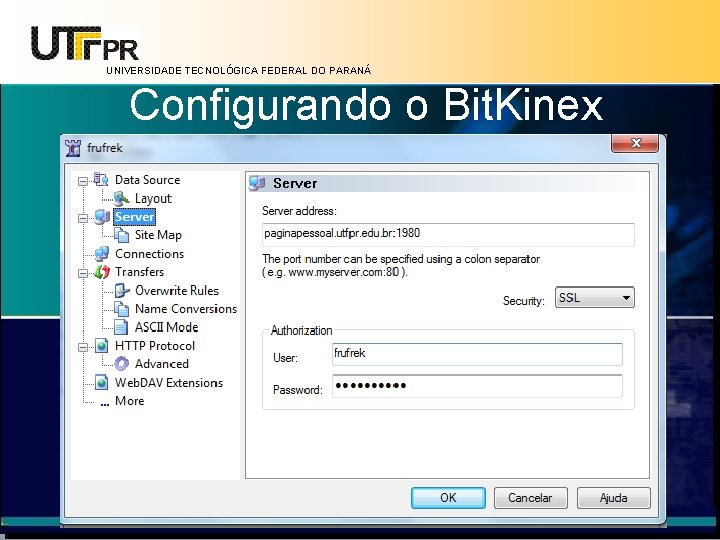This screenshot has width=720, height=540.
Task: Open ASCII Mode settings
Action: 166,327
